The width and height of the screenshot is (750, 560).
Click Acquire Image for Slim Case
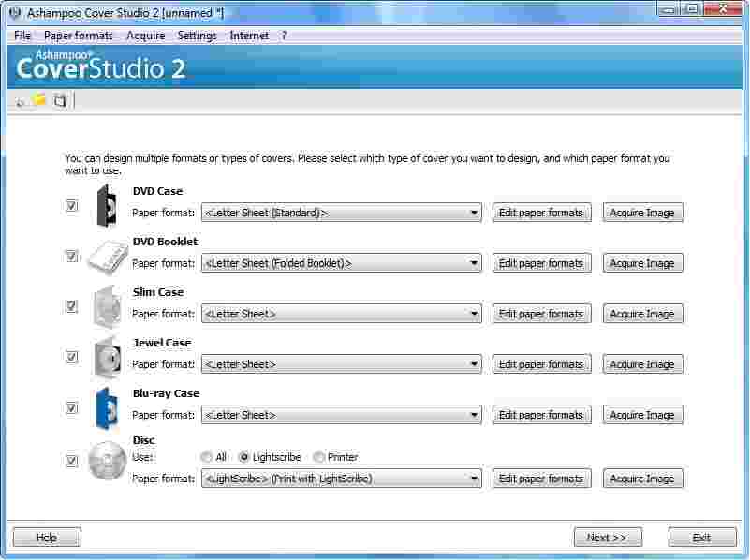[x=642, y=314]
